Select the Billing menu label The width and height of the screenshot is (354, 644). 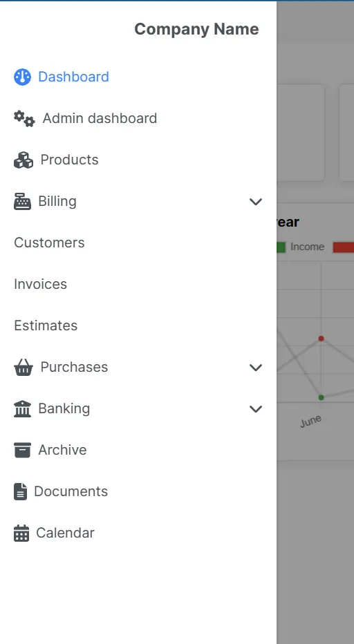pos(57,201)
